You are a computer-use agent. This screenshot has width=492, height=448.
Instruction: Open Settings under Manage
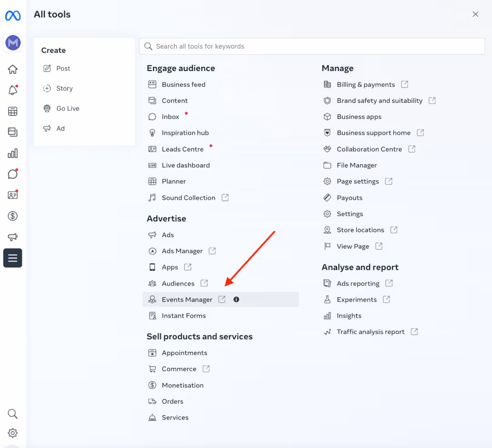(343, 214)
